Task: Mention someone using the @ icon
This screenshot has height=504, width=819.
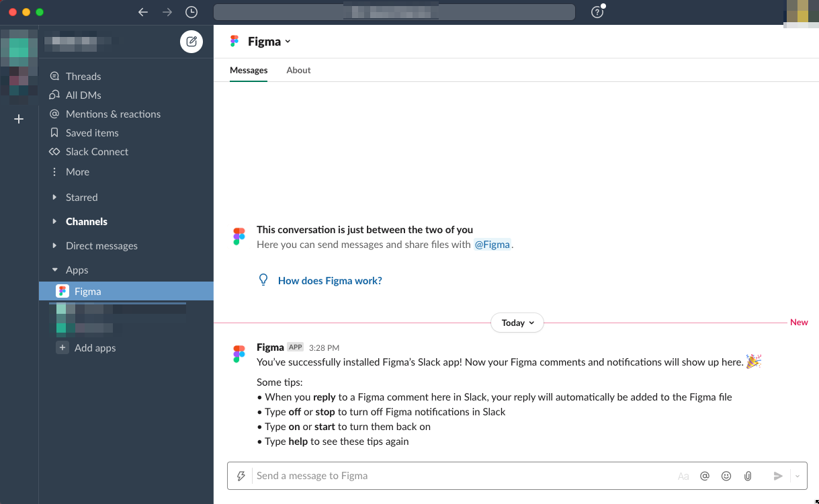Action: tap(705, 476)
